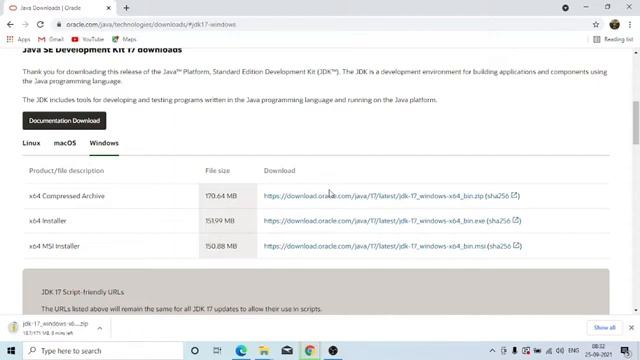640x360 pixels.
Task: Open the Gmail bookmark
Action: [x=51, y=39]
